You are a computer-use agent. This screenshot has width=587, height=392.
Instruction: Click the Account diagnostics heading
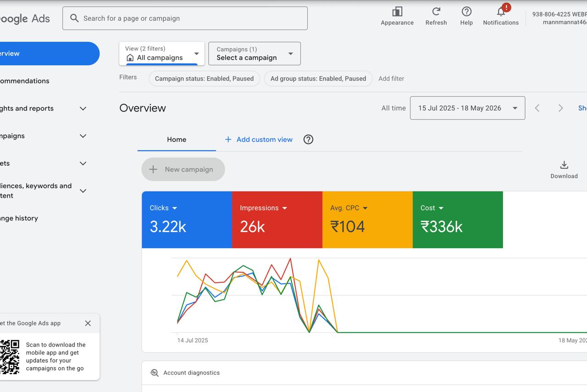192,373
